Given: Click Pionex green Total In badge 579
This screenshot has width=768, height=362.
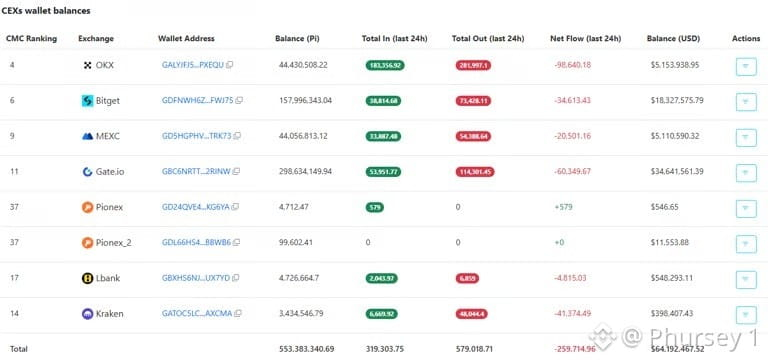Looking at the screenshot, I should tap(375, 207).
